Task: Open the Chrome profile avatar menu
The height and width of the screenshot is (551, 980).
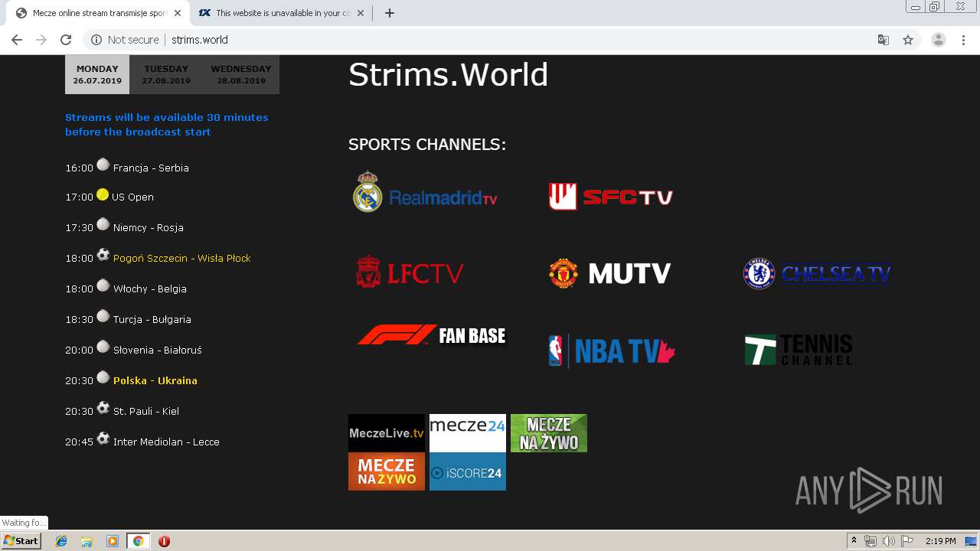Action: click(x=939, y=40)
